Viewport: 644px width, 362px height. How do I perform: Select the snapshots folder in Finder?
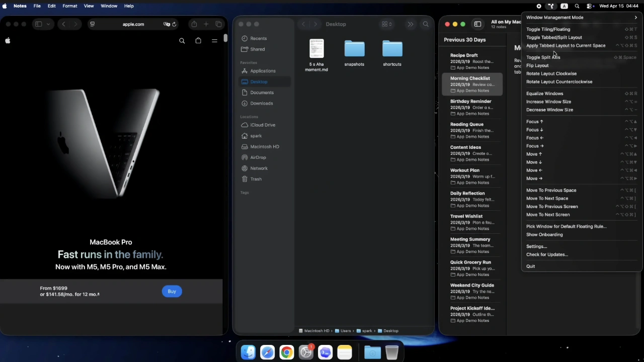click(x=354, y=53)
